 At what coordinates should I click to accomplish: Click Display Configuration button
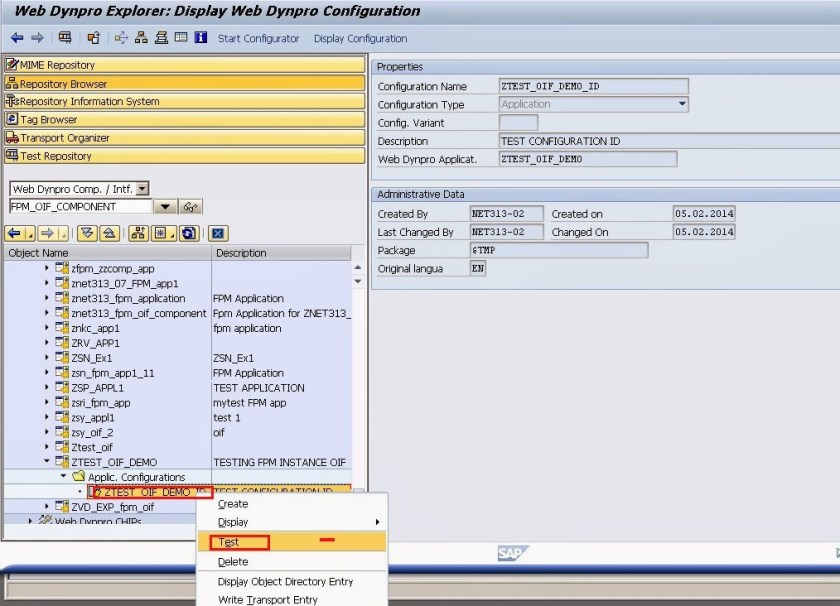360,38
